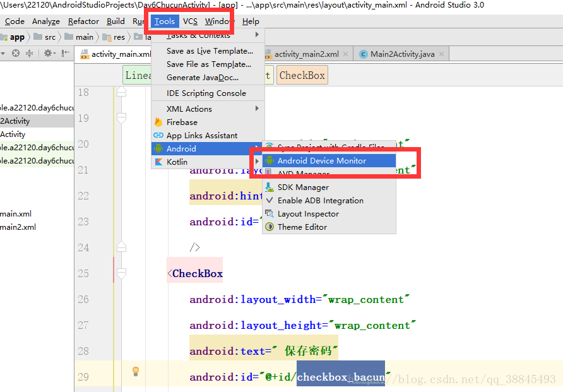
Task: Click the Layout Inspector icon
Action: [x=270, y=214]
